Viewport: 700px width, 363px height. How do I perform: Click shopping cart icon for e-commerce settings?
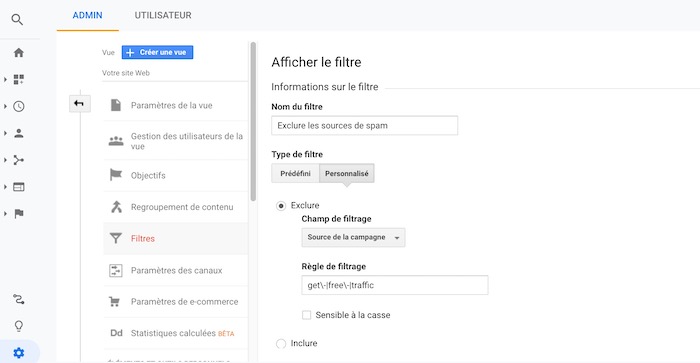point(114,301)
